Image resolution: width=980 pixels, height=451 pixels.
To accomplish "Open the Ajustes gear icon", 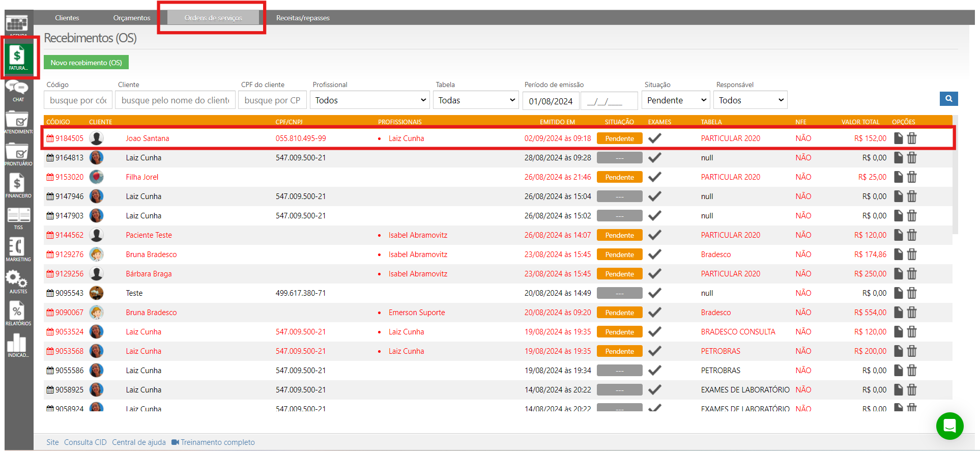I will (18, 281).
